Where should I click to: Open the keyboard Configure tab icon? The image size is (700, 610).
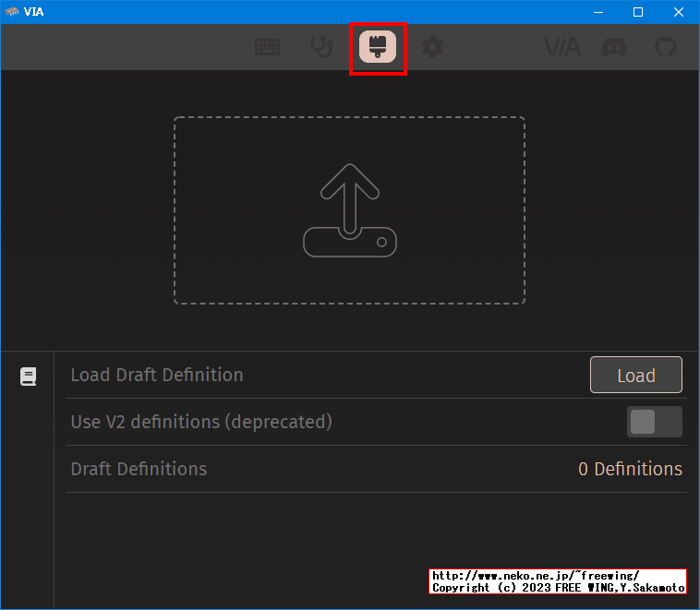pos(267,47)
